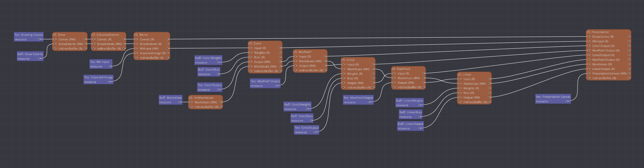
Task: Select the CS: MaxPool1 node title
Action: coord(303,52)
